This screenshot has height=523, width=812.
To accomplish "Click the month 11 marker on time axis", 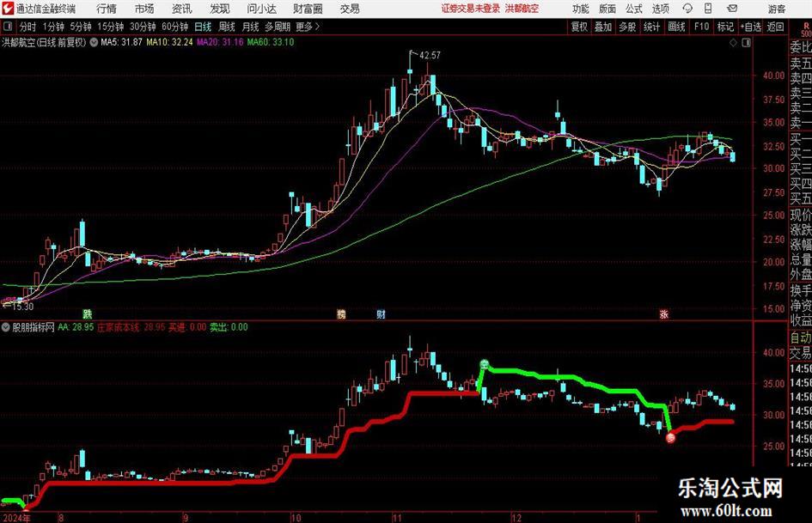I will click(x=397, y=518).
